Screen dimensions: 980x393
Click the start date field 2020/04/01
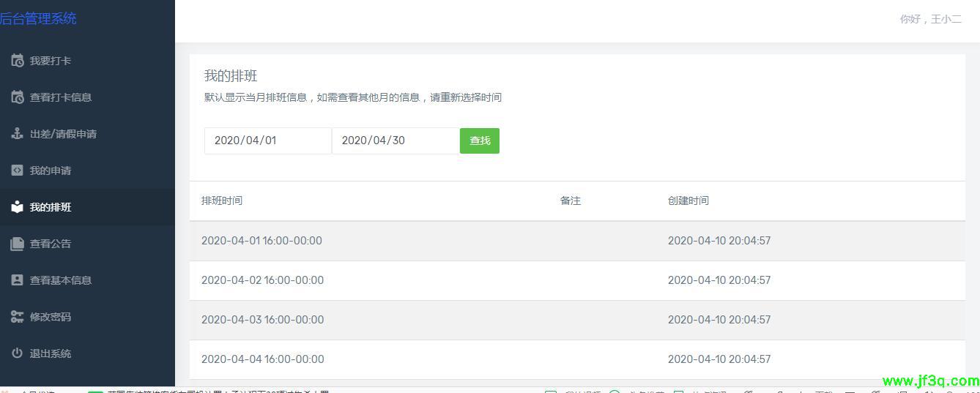(x=267, y=141)
